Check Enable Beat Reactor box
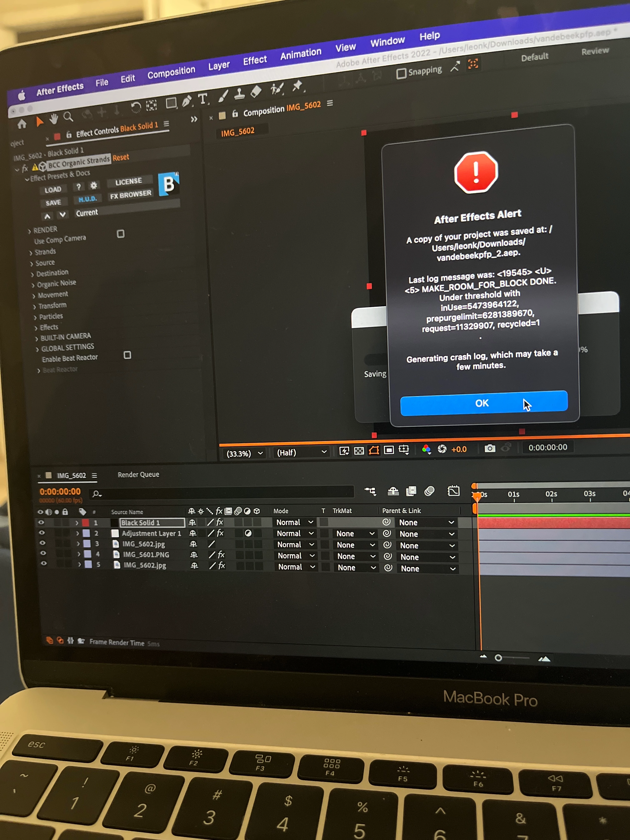This screenshot has width=630, height=840. (x=127, y=355)
